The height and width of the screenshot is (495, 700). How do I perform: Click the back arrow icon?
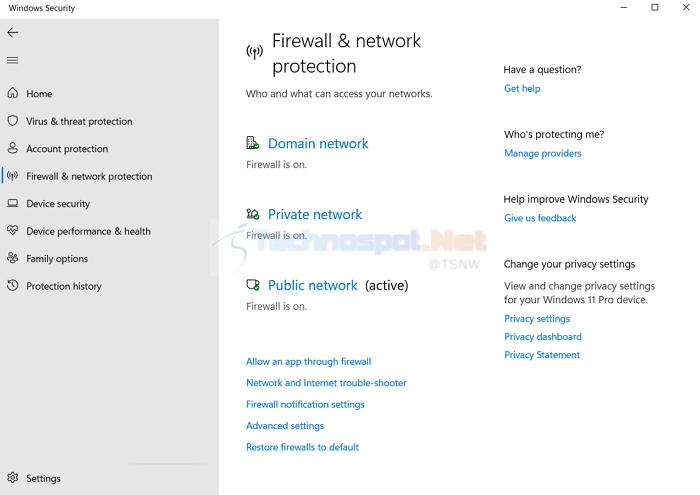point(13,32)
